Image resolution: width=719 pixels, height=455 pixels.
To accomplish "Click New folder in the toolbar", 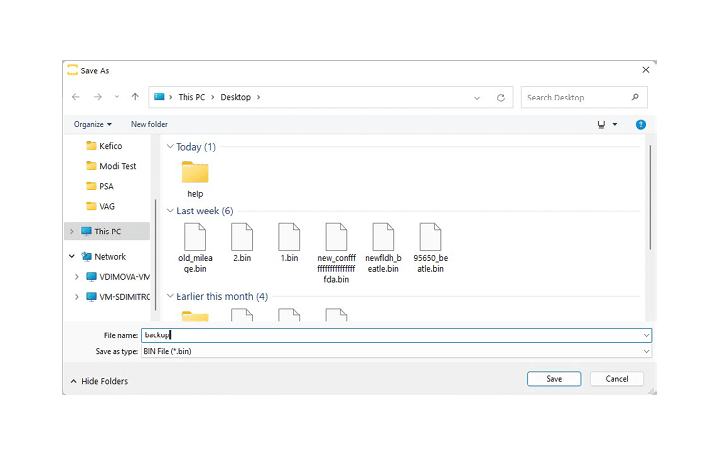I will click(149, 125).
